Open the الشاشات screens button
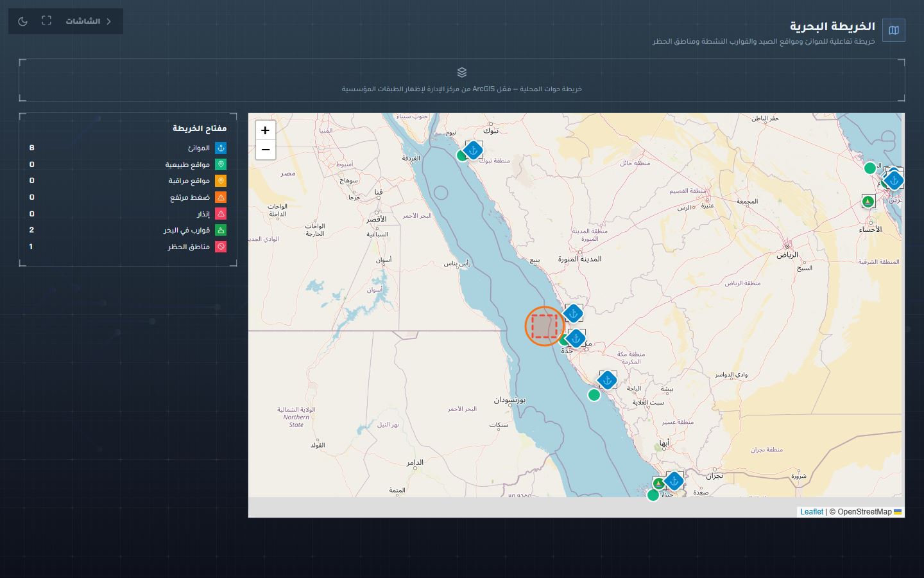Image resolution: width=924 pixels, height=578 pixels. [89, 21]
